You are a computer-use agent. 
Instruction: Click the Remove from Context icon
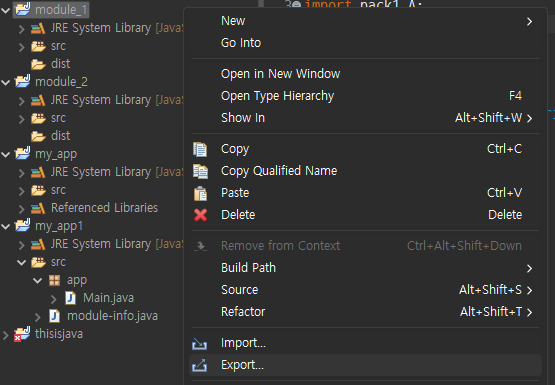pyautogui.click(x=200, y=246)
